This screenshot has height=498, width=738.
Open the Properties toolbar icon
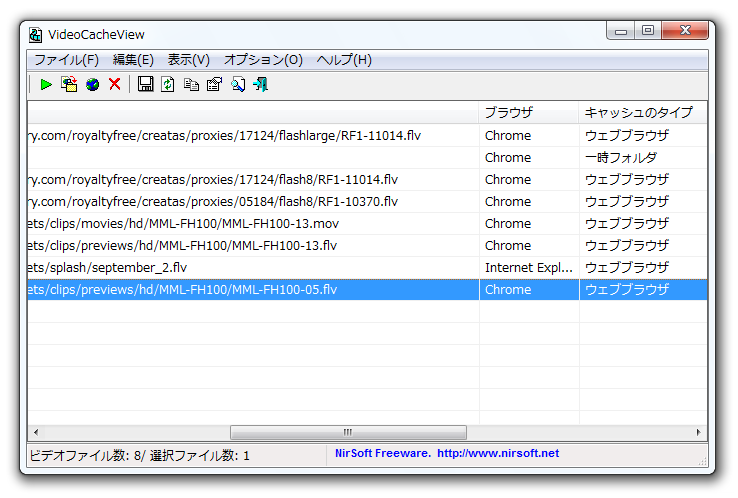click(x=214, y=85)
